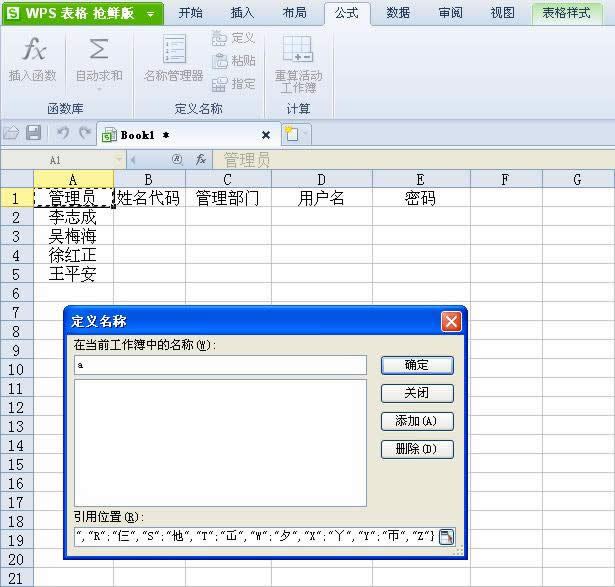Switch to the 视图 tab
This screenshot has width=615, height=587.
502,13
